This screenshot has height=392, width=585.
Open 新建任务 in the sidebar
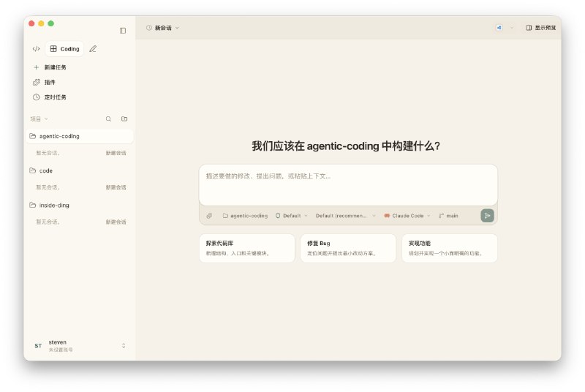pos(56,67)
